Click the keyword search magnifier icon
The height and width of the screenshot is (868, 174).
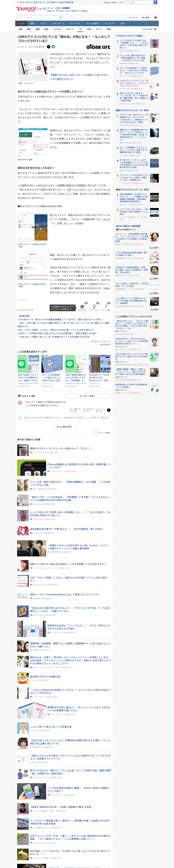tap(60, 18)
